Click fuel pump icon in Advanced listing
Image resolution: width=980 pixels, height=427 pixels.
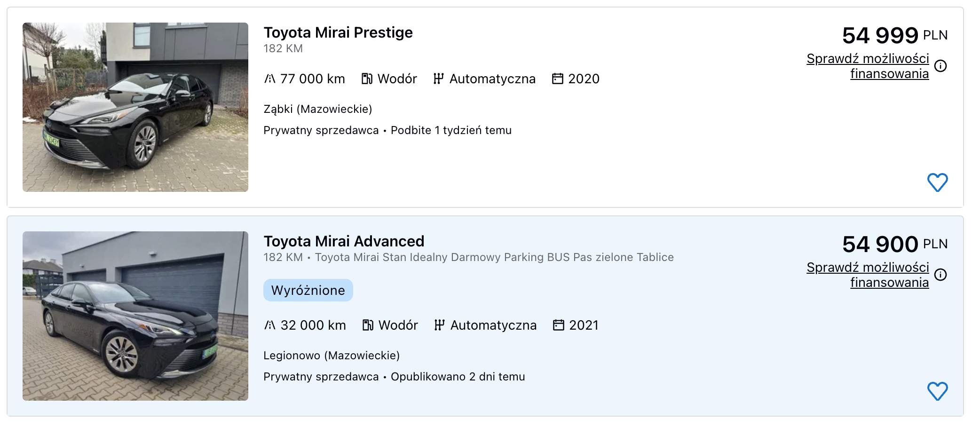[x=368, y=325]
